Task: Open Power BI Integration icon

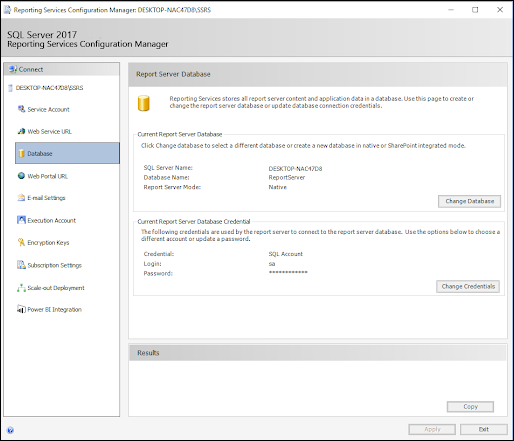Action: (x=21, y=309)
